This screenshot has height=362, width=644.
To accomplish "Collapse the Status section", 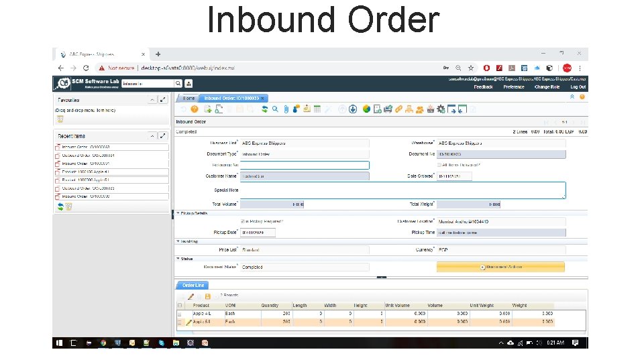I will click(x=178, y=259).
